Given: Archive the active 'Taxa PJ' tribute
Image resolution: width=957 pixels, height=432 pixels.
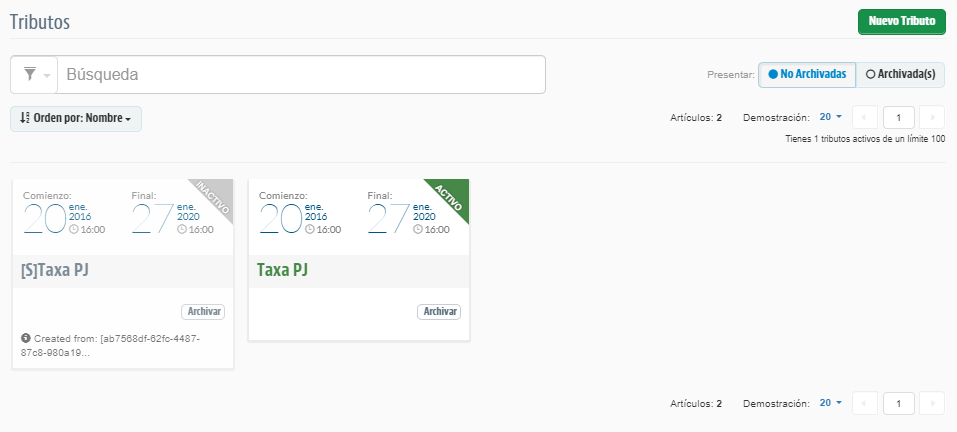Looking at the screenshot, I should (x=439, y=312).
